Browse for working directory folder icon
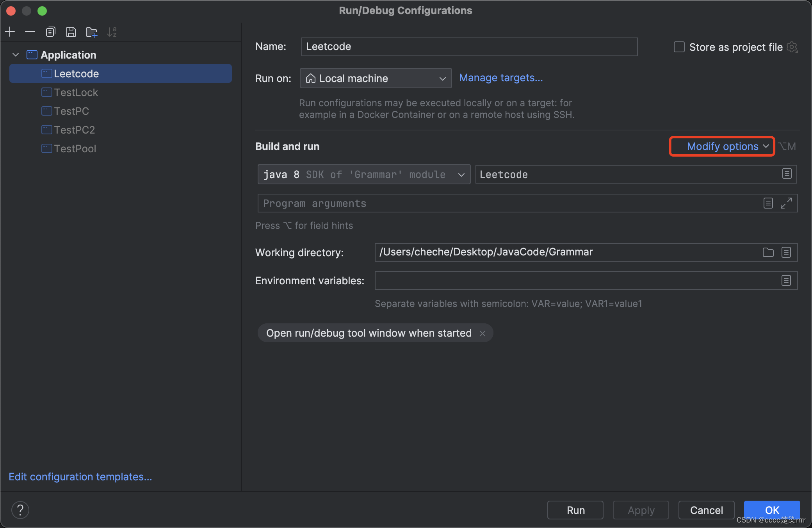This screenshot has height=528, width=812. coord(768,252)
